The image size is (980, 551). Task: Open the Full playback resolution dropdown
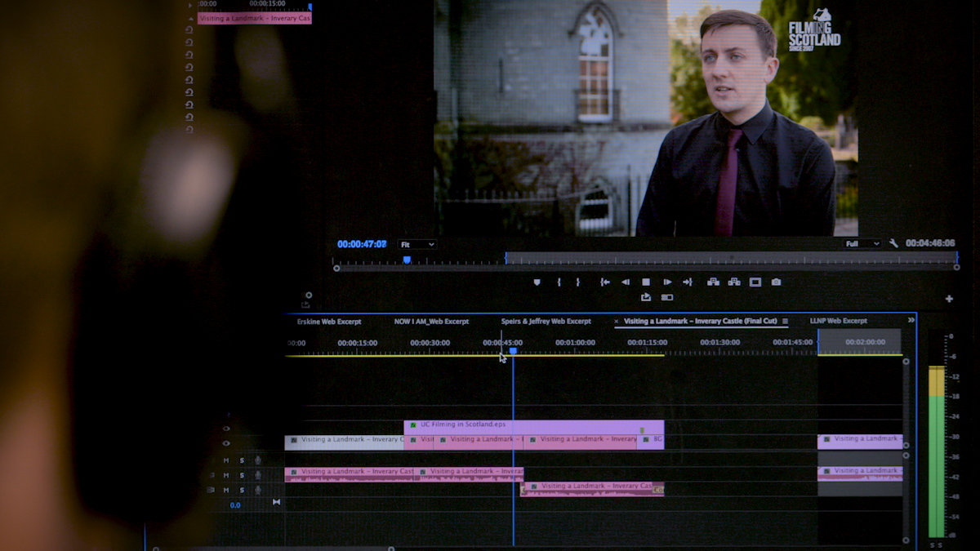point(863,244)
